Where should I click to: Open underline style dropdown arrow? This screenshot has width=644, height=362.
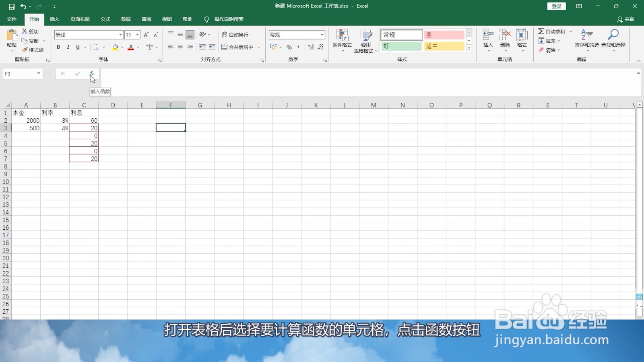tap(85, 47)
